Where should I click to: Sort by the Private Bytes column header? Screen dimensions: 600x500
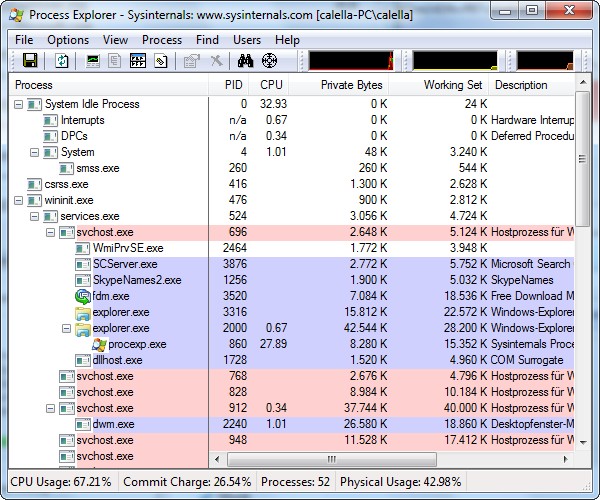tap(339, 85)
